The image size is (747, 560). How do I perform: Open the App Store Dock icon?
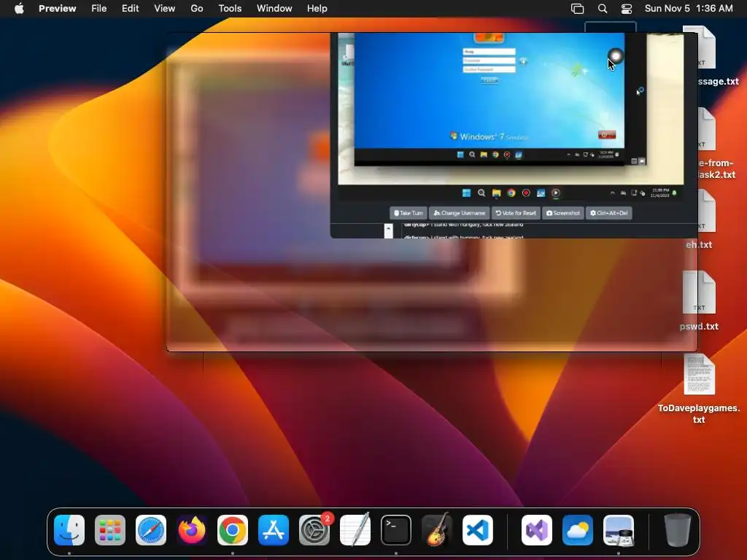(x=274, y=530)
